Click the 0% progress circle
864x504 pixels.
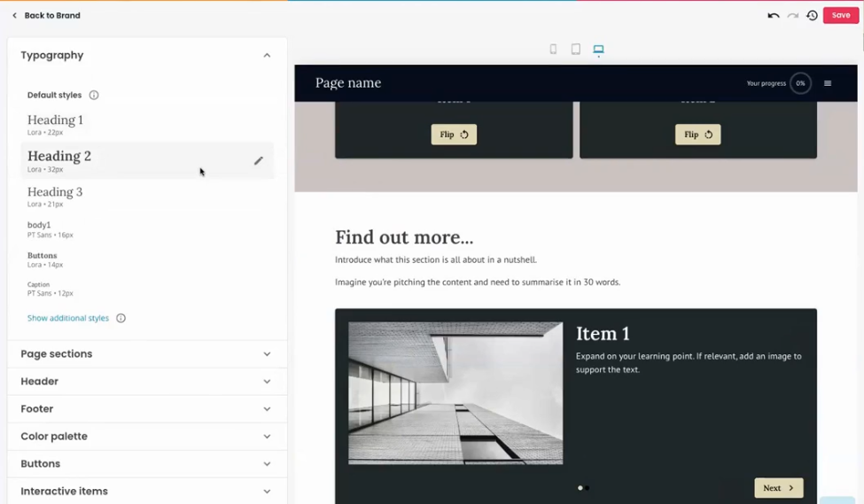[800, 83]
